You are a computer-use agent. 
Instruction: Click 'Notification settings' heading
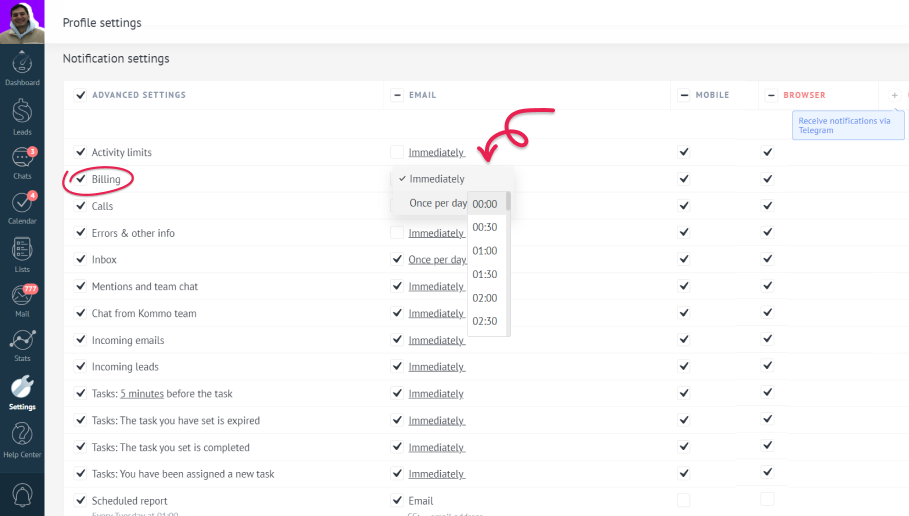click(116, 59)
